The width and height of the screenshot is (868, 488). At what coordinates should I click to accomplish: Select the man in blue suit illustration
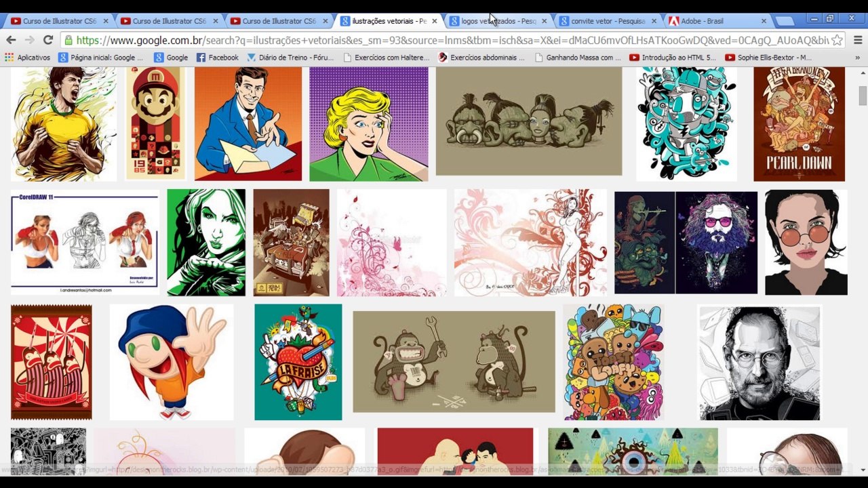[248, 124]
